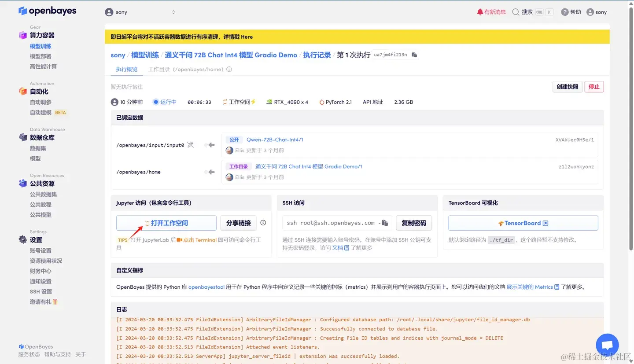Image resolution: width=634 pixels, height=364 pixels.
Task: Open the sony account switcher dropdown
Action: click(x=140, y=12)
